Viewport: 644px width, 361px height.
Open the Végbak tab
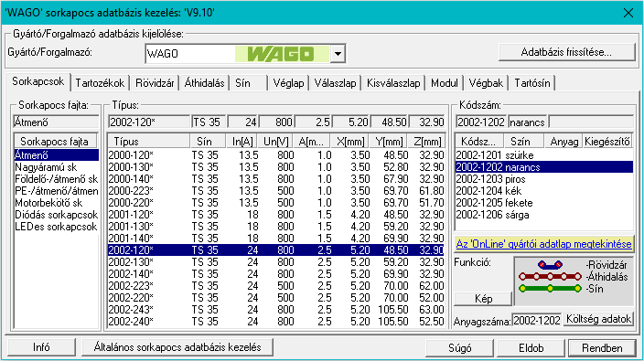pos(486,83)
